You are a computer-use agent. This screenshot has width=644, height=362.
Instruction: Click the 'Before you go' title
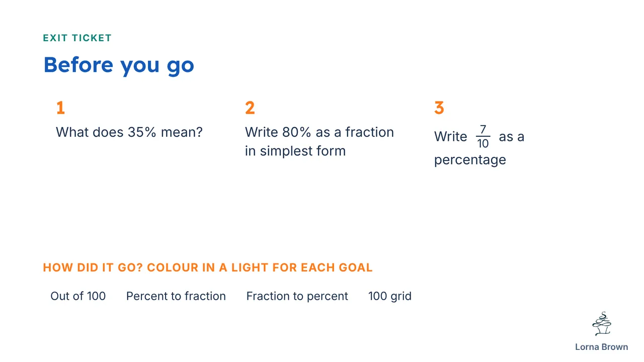pyautogui.click(x=119, y=65)
